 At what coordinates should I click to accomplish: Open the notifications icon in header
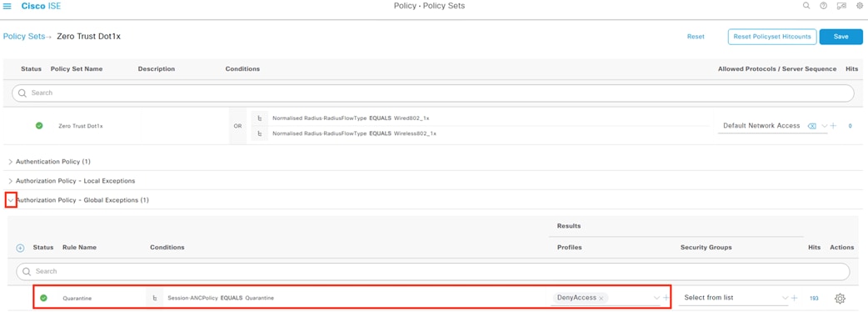tap(841, 6)
